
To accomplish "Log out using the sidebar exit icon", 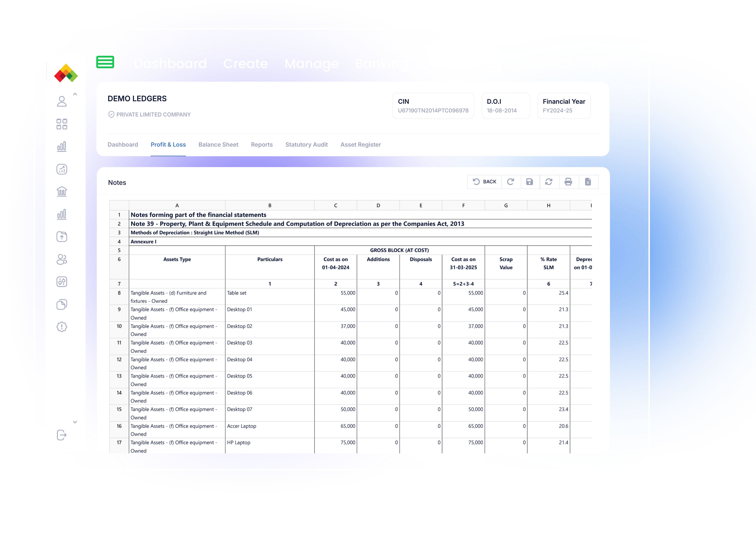I will (x=62, y=435).
